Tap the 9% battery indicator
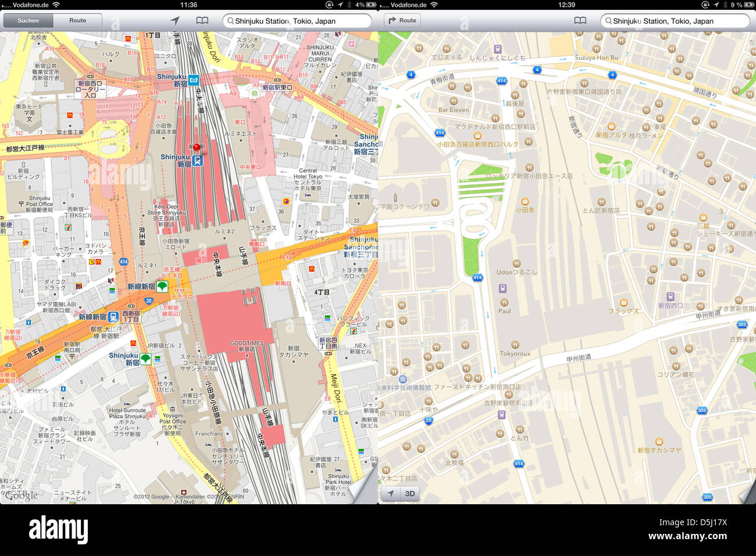The image size is (756, 556). [742, 5]
